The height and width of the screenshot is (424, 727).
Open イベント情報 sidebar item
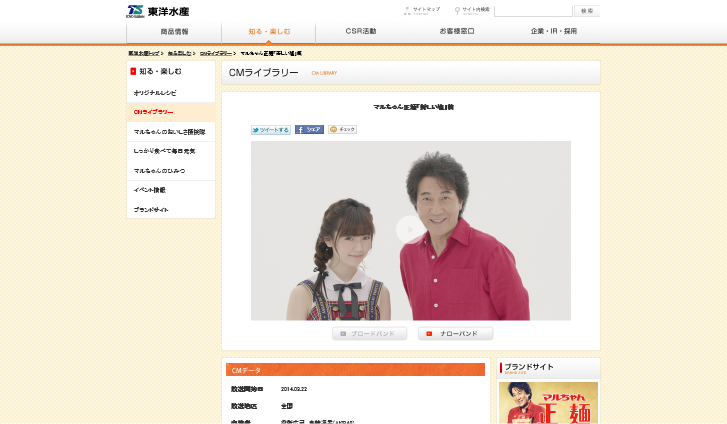click(171, 190)
